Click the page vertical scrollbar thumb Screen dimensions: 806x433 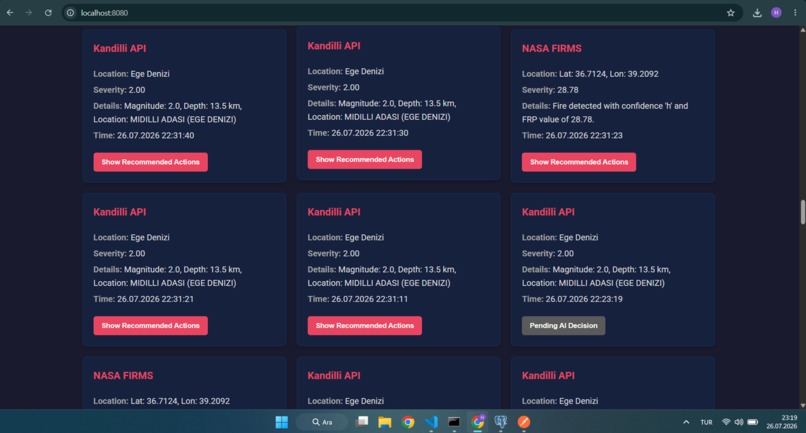point(802,212)
